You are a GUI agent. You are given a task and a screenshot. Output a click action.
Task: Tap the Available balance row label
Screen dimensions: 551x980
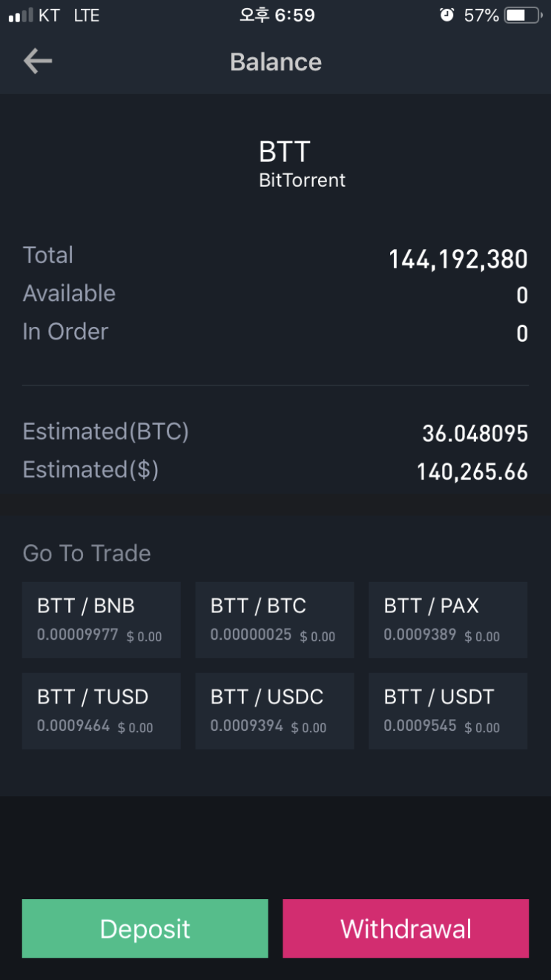pyautogui.click(x=69, y=294)
